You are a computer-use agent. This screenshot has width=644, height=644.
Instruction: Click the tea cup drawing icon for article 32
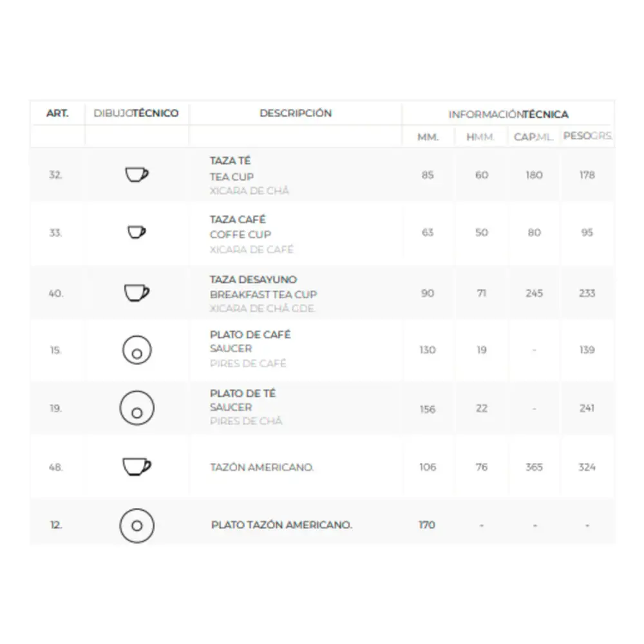pos(136,175)
